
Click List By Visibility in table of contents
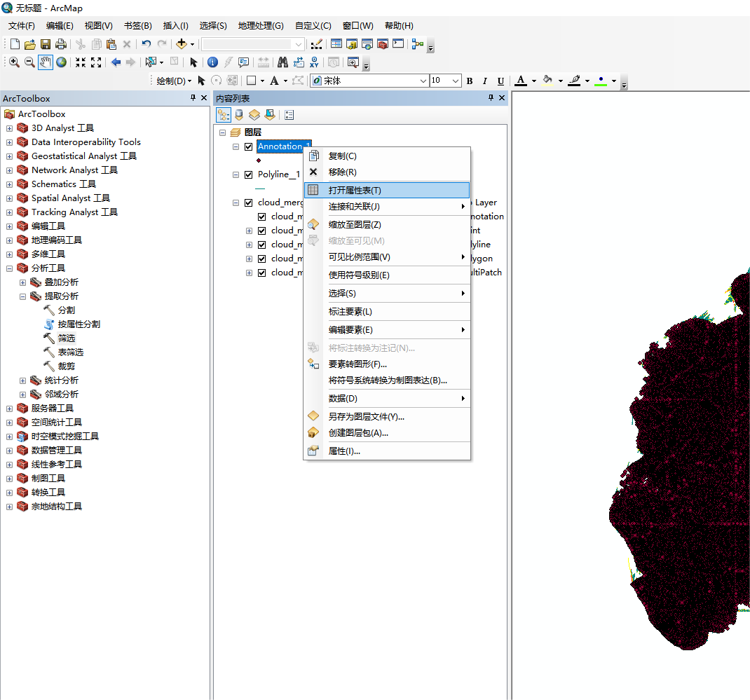pos(254,115)
